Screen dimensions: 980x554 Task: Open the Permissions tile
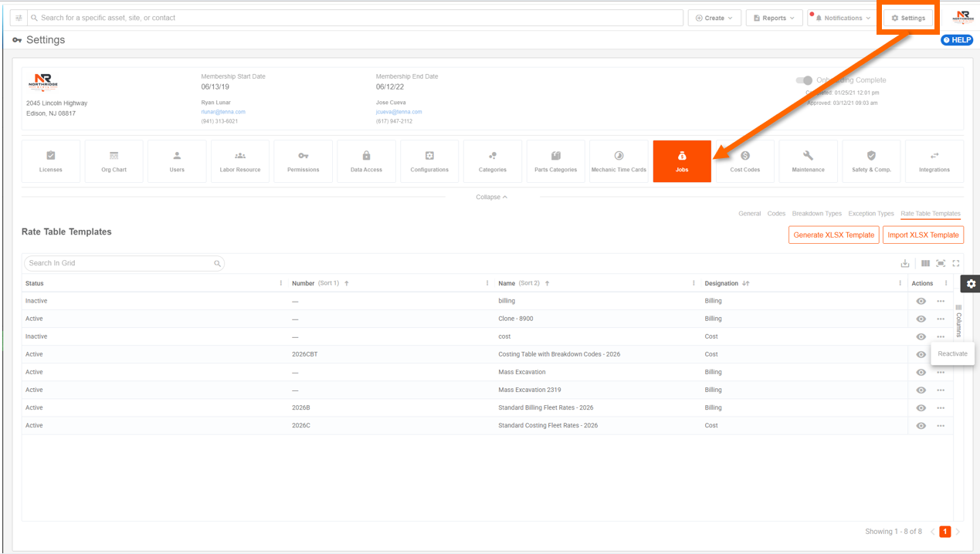pos(303,161)
